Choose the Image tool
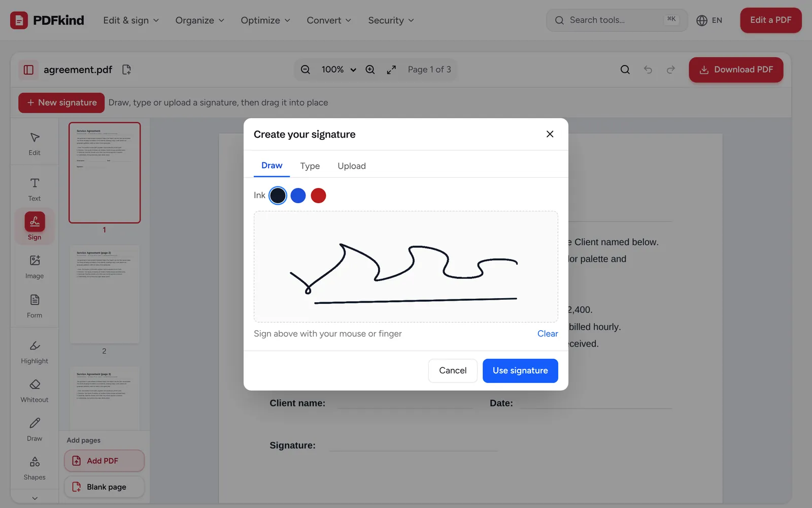Screen dimensions: 812x508 coord(35,267)
